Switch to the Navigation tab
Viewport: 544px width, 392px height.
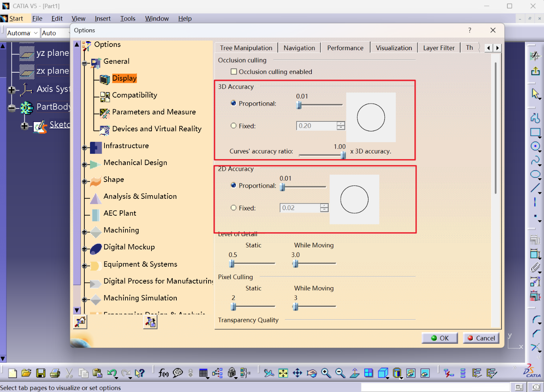pos(299,48)
